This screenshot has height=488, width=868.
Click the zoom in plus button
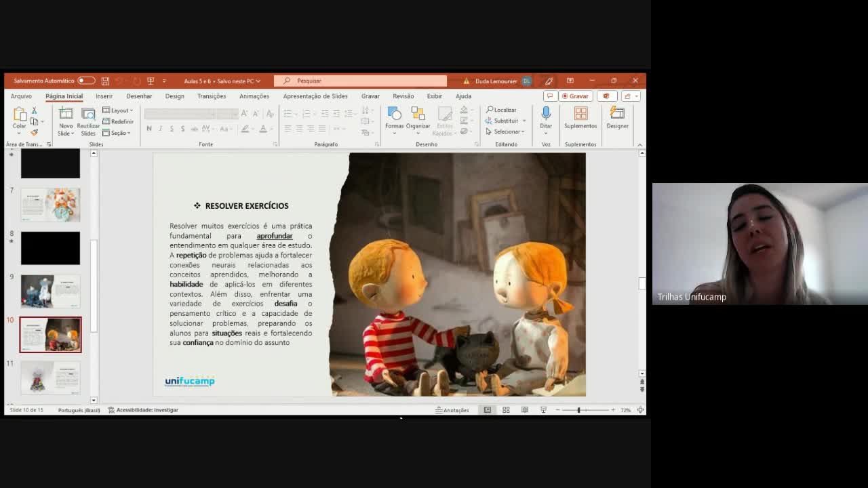613,410
